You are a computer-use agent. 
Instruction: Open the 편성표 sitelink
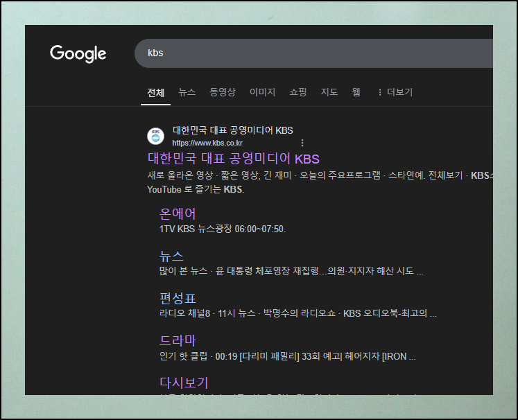click(178, 298)
